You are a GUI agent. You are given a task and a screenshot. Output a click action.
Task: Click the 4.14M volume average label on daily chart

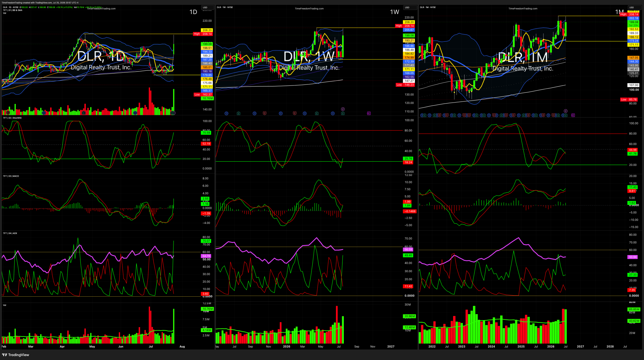(206, 330)
